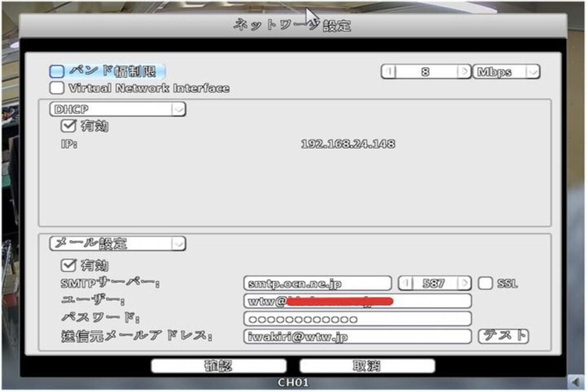Uncheck 有効 under メール設定
Screen dimensions: 588x392
[x=67, y=266]
